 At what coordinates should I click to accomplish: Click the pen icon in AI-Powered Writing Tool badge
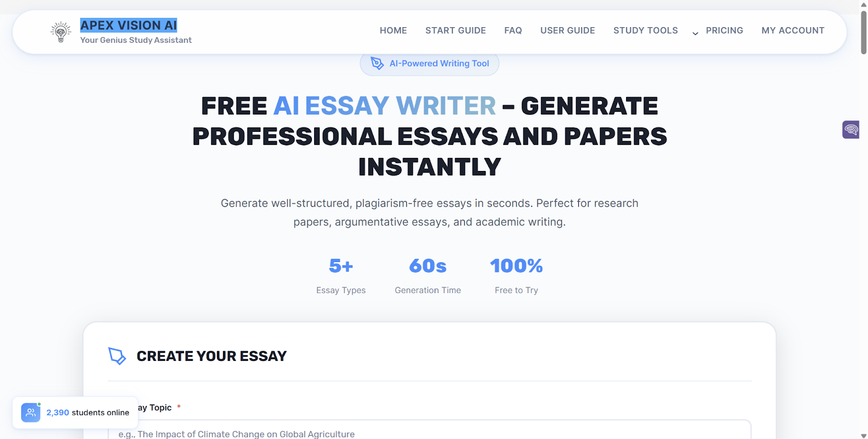click(x=377, y=63)
